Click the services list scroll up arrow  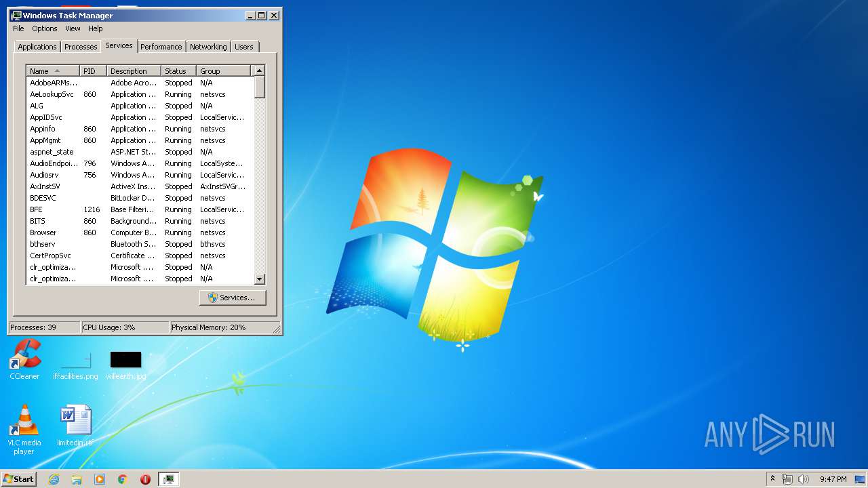coord(259,70)
